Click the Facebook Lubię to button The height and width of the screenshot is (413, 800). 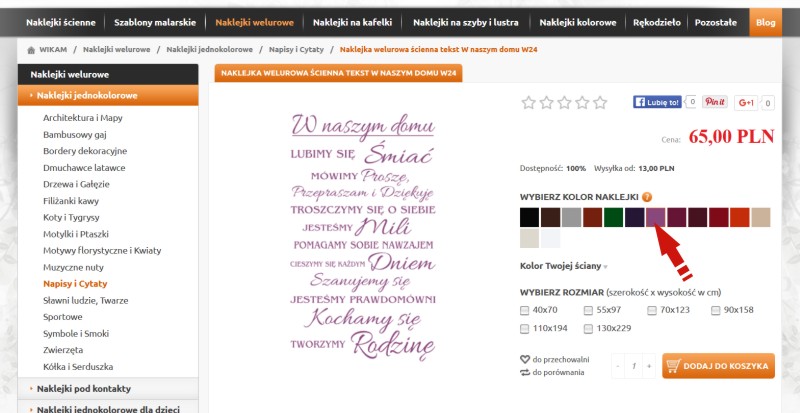coord(658,102)
